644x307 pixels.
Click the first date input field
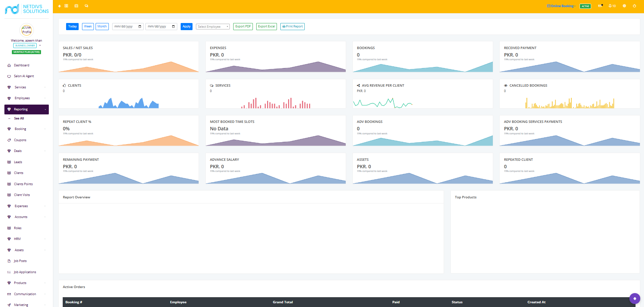coord(128,26)
